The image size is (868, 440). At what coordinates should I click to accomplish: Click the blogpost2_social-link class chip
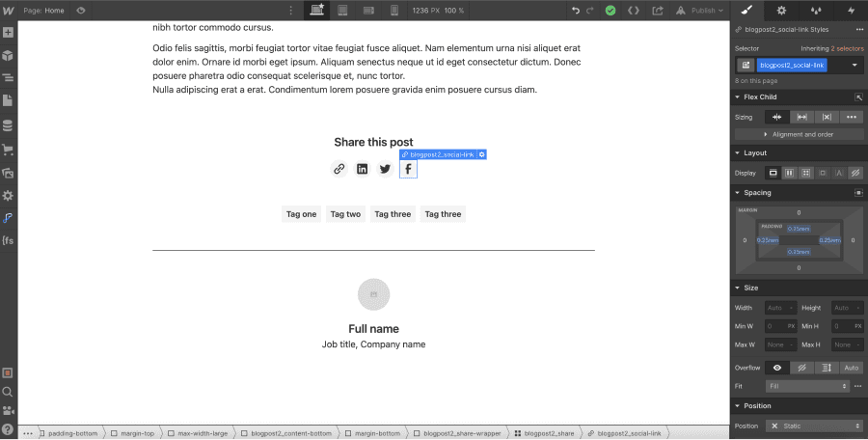point(792,66)
